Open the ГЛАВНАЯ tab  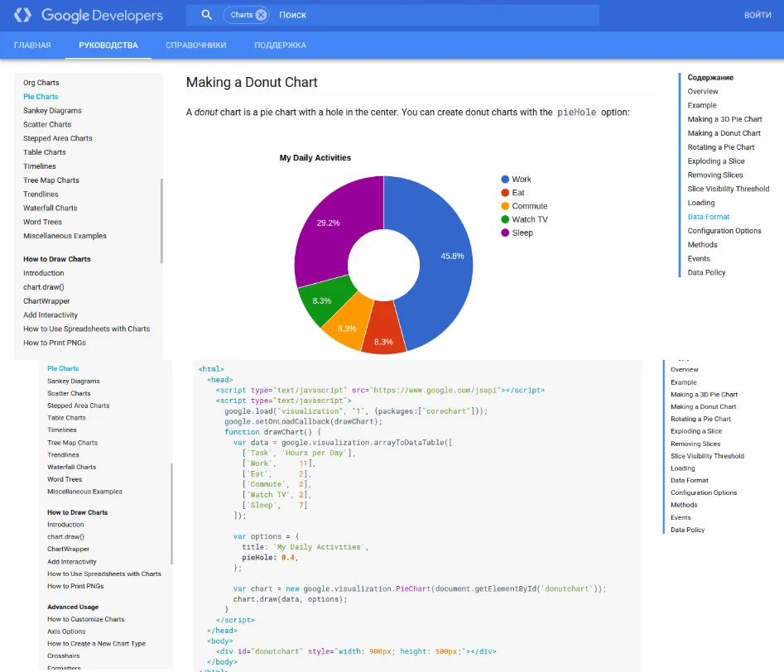[x=32, y=45]
